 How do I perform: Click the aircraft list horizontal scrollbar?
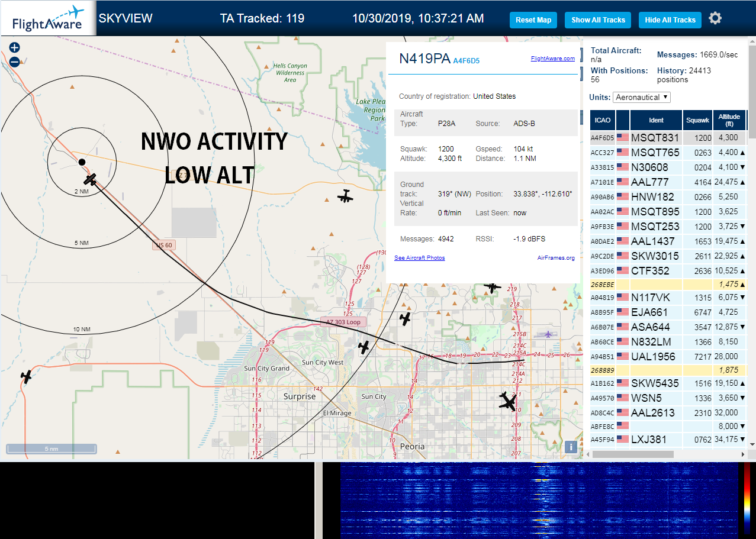(x=633, y=454)
